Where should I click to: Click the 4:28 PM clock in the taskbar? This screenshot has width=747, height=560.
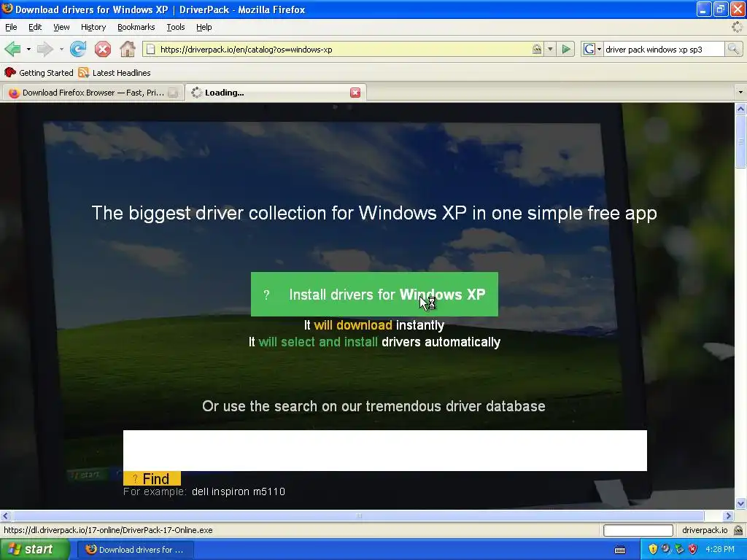[720, 549]
